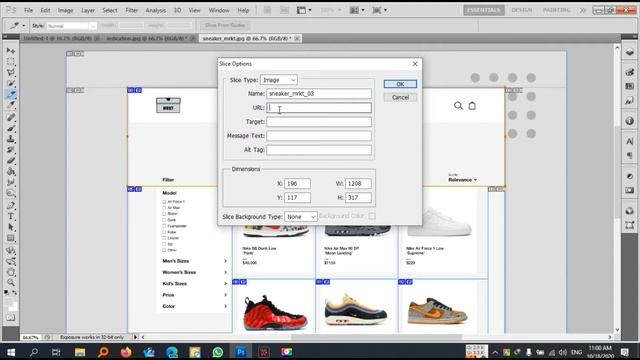Viewport: 640px width, 360px height.
Task: Select the Healing Brush tool
Action: coord(11,118)
